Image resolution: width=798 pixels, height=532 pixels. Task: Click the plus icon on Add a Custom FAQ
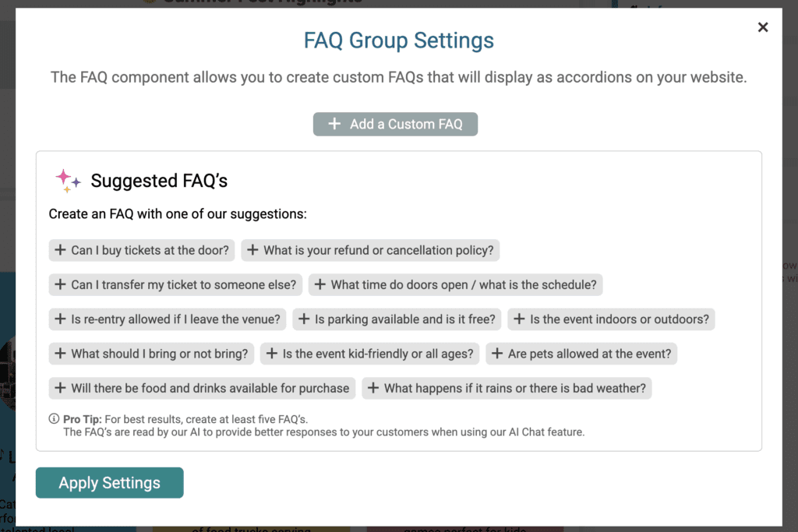tap(334, 124)
